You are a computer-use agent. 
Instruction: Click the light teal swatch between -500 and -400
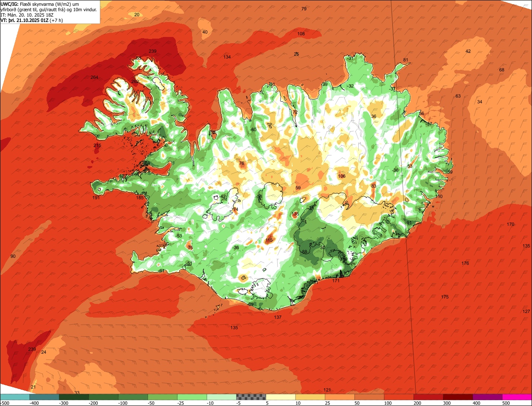(x=15, y=397)
